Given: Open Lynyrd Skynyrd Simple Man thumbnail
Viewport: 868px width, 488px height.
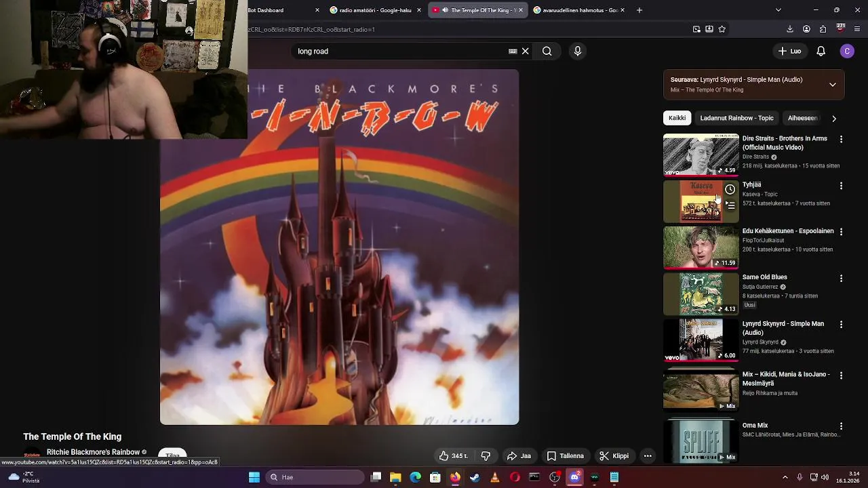Looking at the screenshot, I should 701,340.
